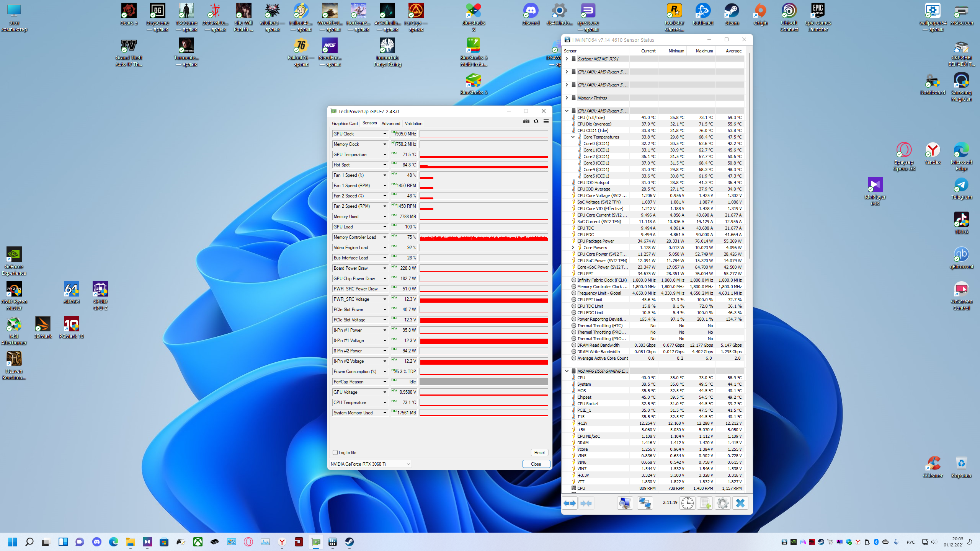Image resolution: width=980 pixels, height=551 pixels.
Task: Click HWiNFO settings gear icon
Action: (722, 503)
